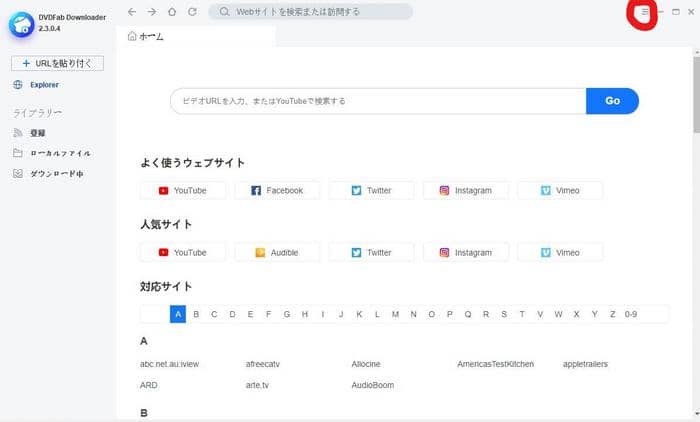Open 登録 in the library list
The height and width of the screenshot is (422, 700).
pyautogui.click(x=38, y=133)
